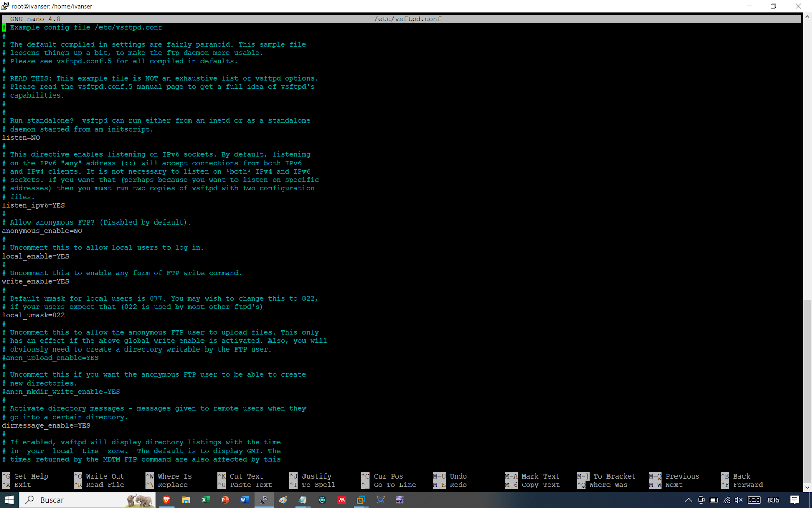Click the 'M-Q Previous' shortcut
The image size is (812, 508).
point(674,477)
